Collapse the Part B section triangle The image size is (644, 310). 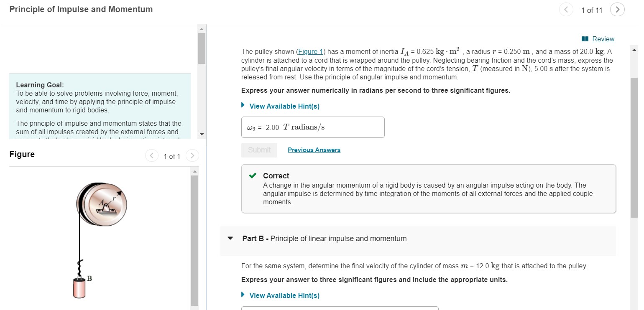point(230,238)
